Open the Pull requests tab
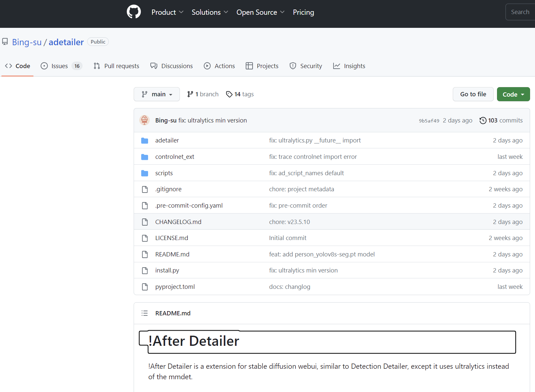The height and width of the screenshot is (392, 535). (116, 66)
